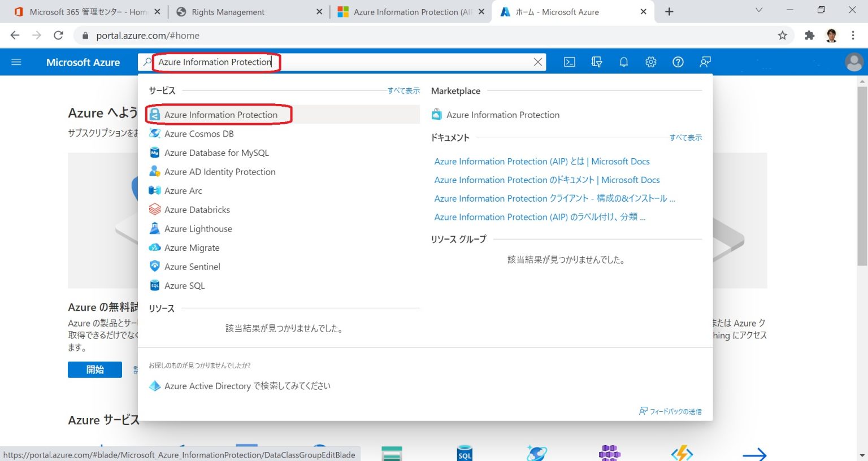Select Azure AD Identity Protection
Image resolution: width=868 pixels, height=461 pixels.
tap(283, 172)
